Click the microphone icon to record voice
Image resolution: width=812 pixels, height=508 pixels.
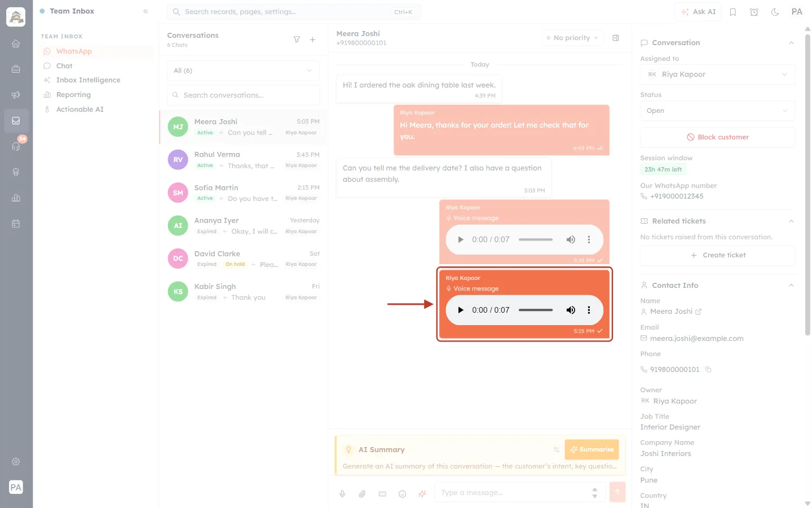pos(342,494)
